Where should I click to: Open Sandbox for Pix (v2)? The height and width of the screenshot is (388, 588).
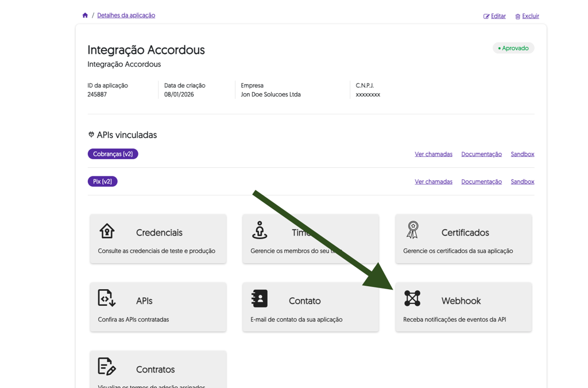(x=523, y=182)
